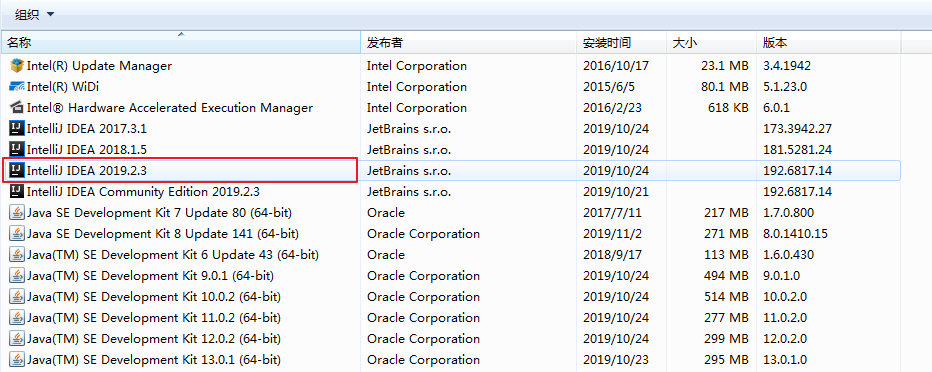Viewport: 932px width, 372px height.
Task: Click the Intel(R) WiDi icon
Action: (x=17, y=87)
